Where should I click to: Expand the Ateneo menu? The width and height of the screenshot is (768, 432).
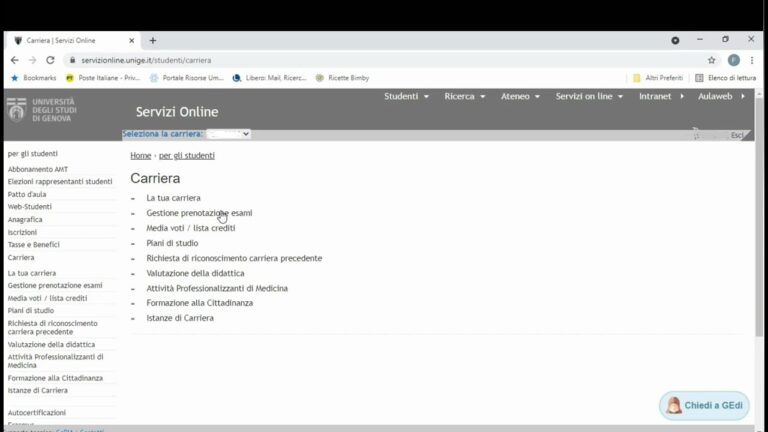coord(520,96)
